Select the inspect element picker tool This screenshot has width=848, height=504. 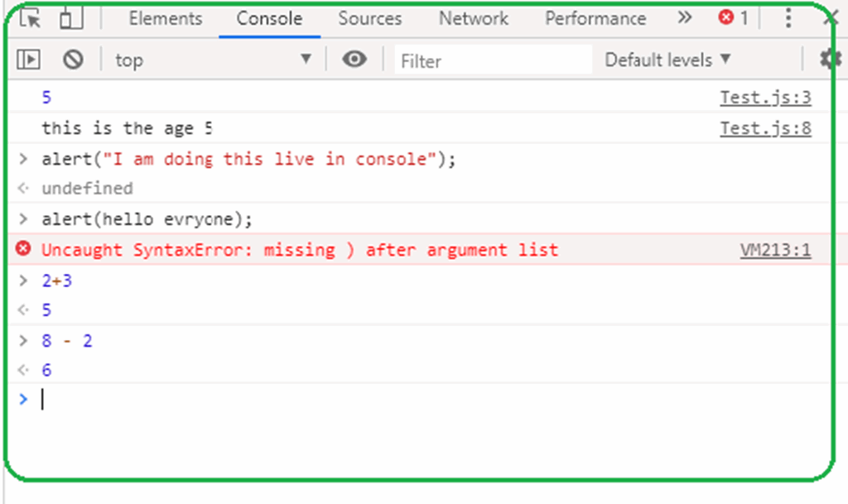click(27, 17)
